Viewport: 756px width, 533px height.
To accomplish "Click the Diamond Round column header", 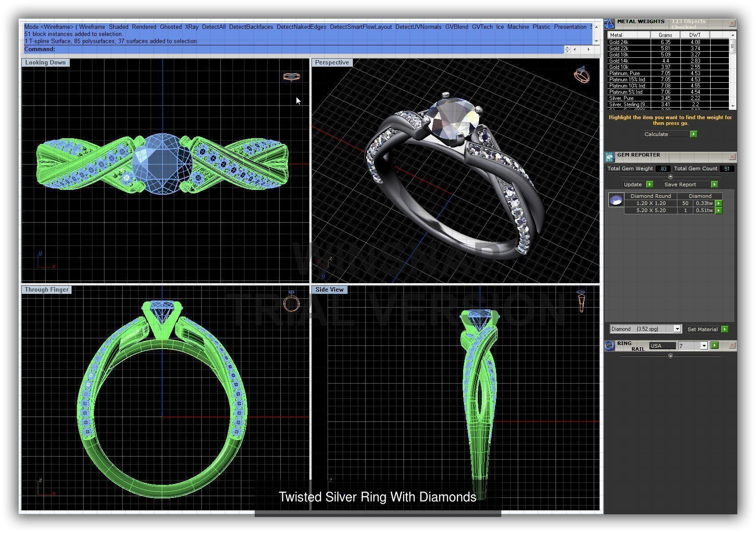I will (x=651, y=196).
